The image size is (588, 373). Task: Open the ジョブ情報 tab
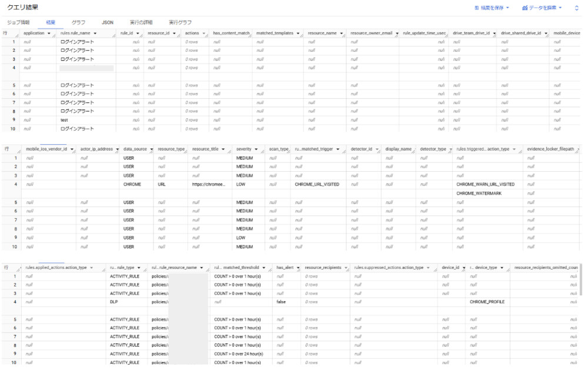[x=18, y=22]
